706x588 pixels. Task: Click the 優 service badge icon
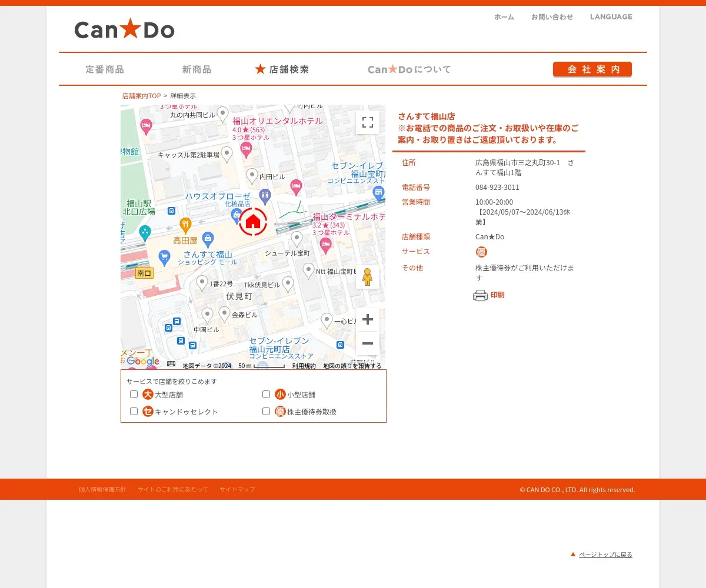(x=481, y=252)
